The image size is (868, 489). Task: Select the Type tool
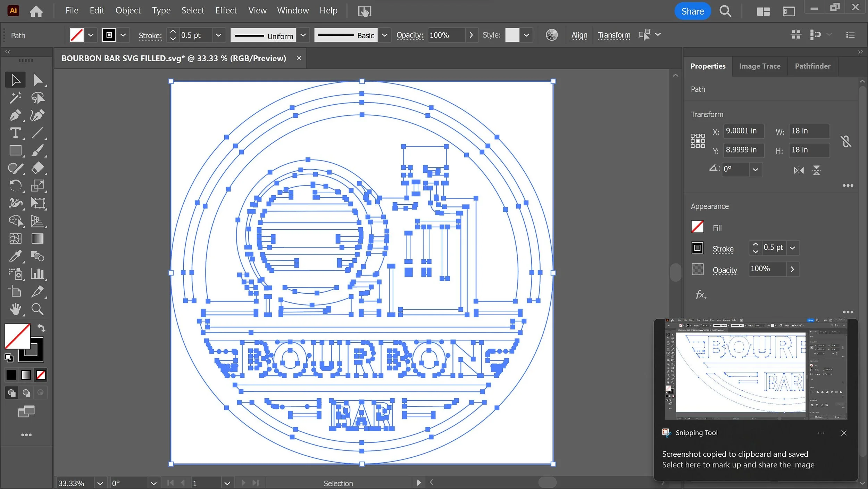[x=15, y=133]
